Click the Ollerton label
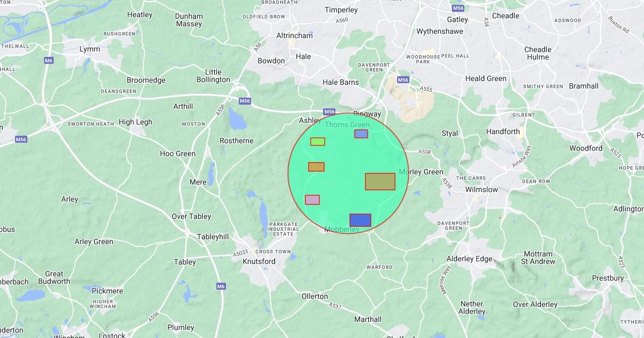The height and width of the screenshot is (338, 644). [x=314, y=296]
